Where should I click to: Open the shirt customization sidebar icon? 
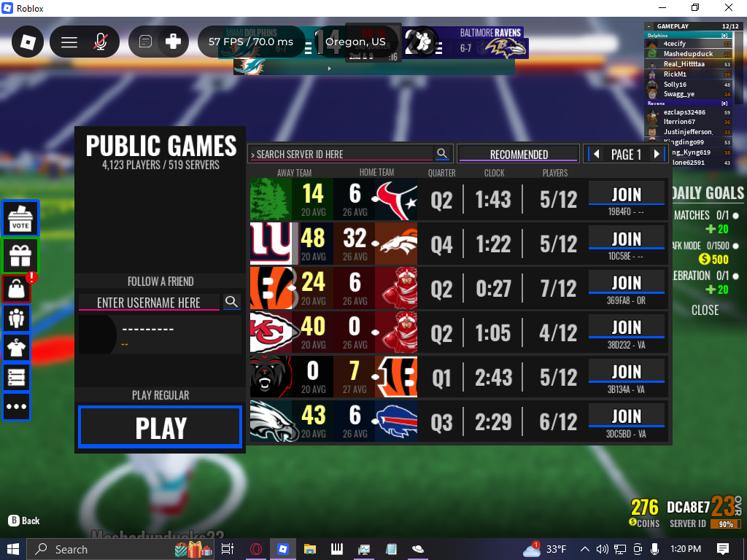[x=17, y=348]
